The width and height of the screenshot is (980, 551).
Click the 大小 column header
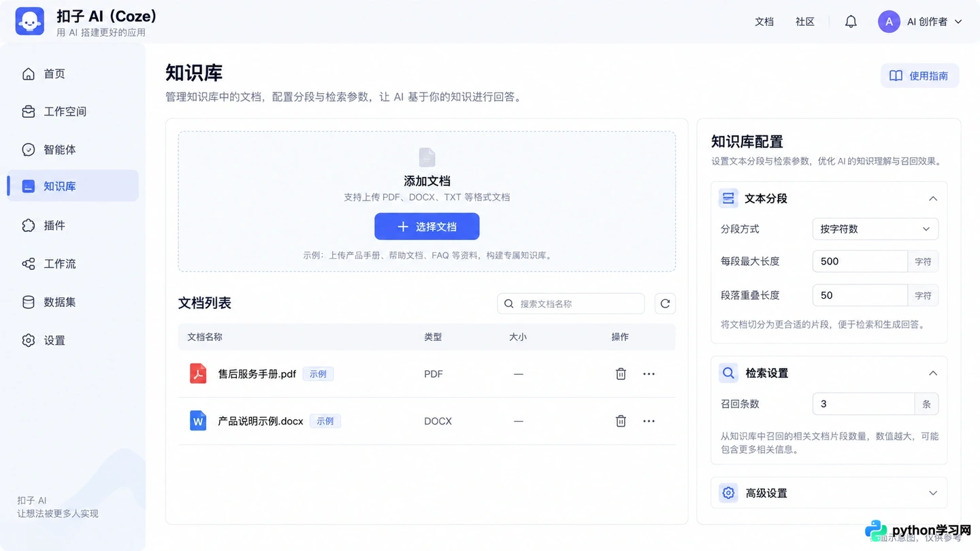click(518, 337)
